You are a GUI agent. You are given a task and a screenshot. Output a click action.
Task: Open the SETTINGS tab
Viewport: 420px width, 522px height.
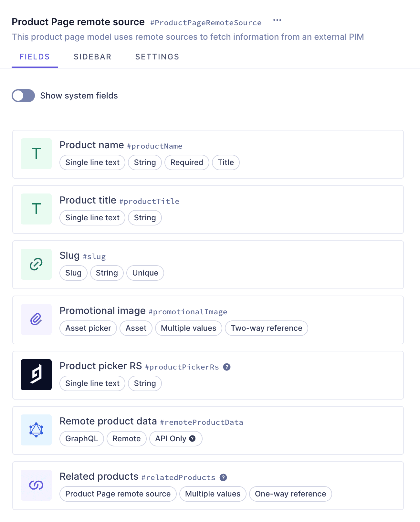click(157, 57)
